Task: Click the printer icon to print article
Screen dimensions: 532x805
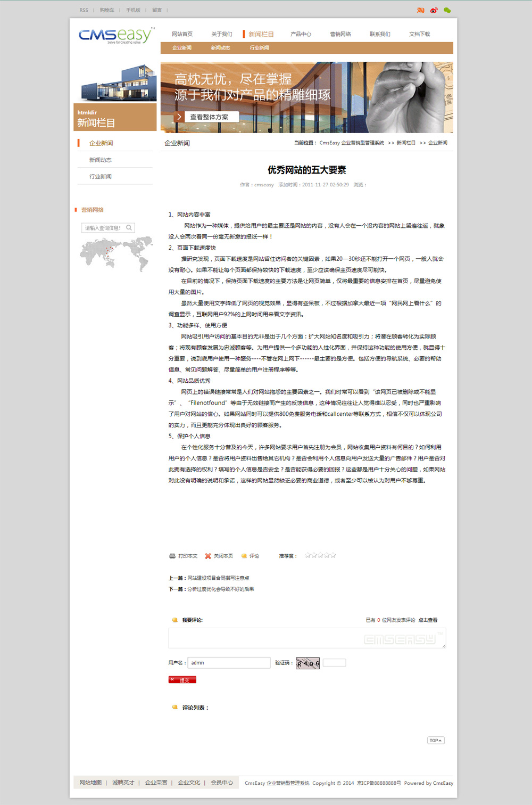Action: (172, 556)
